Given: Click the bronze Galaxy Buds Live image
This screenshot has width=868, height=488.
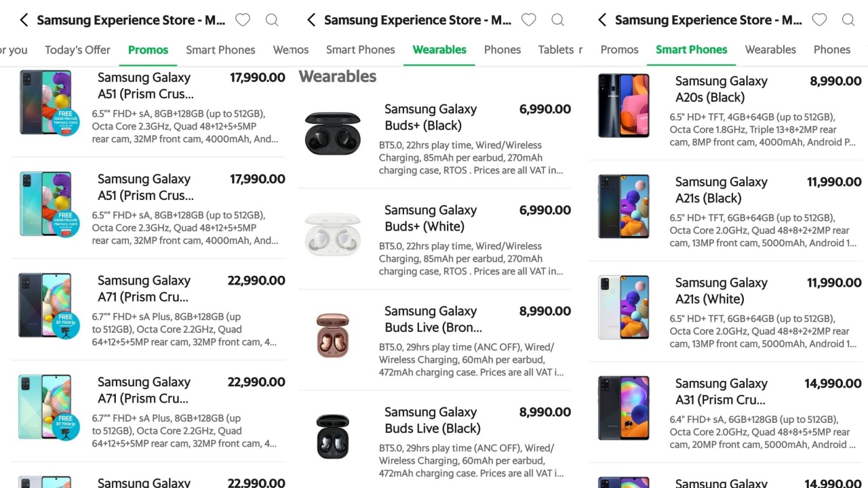Looking at the screenshot, I should pyautogui.click(x=332, y=335).
